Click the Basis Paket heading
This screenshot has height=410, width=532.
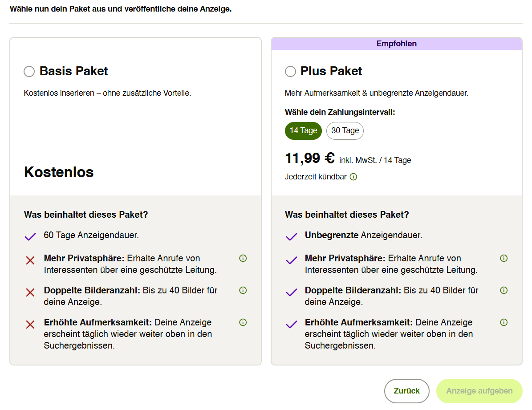pyautogui.click(x=73, y=71)
